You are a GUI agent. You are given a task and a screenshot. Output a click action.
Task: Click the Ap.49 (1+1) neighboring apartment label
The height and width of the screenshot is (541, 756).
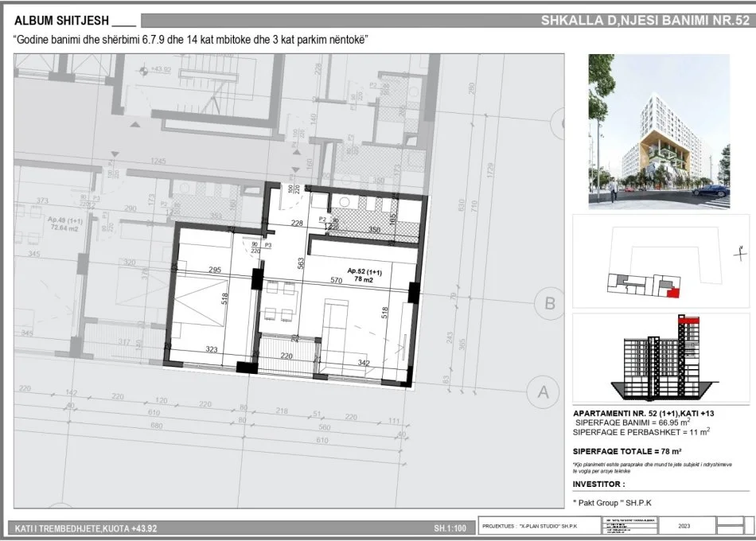(67, 224)
